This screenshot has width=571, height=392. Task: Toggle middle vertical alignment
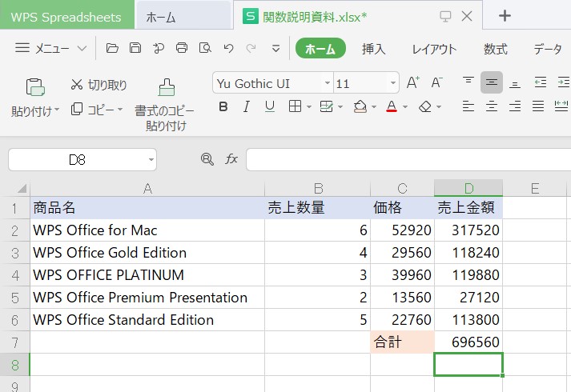click(491, 82)
